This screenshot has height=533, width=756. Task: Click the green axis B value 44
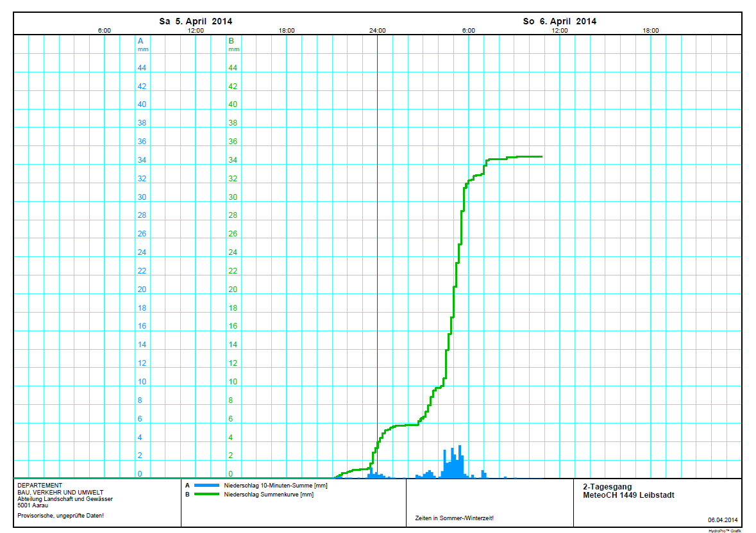pyautogui.click(x=232, y=68)
